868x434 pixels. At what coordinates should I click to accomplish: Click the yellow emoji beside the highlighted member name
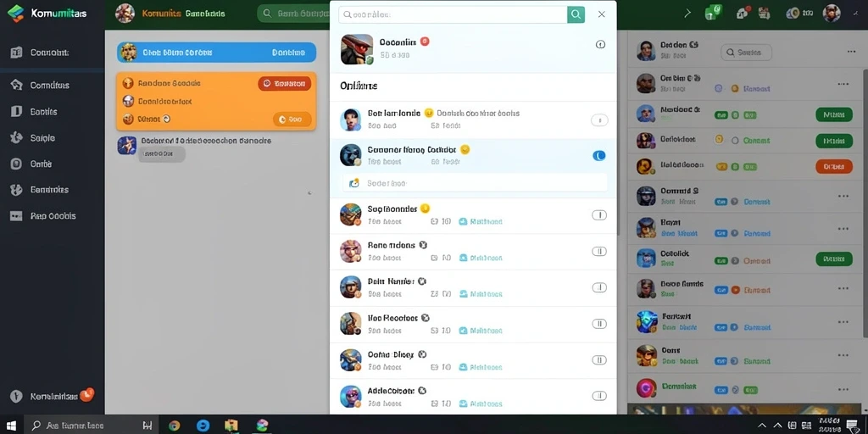click(465, 149)
